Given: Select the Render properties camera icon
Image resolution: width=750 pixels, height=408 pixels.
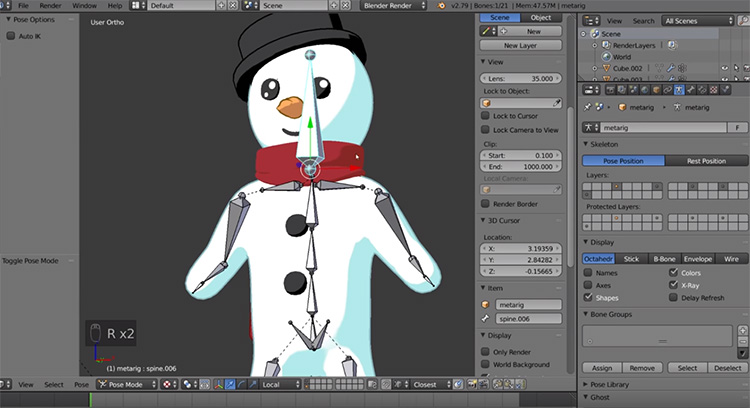Looking at the screenshot, I should coord(610,90).
